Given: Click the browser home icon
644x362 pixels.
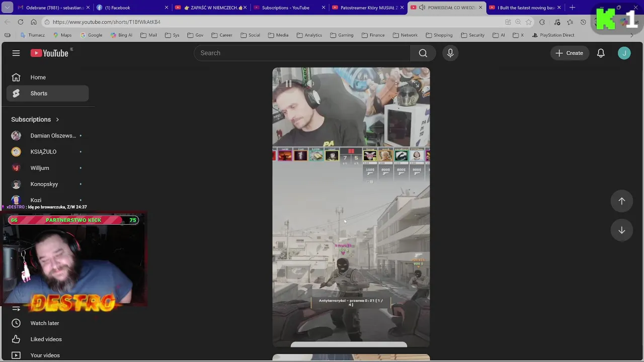Looking at the screenshot, I should click(x=33, y=22).
